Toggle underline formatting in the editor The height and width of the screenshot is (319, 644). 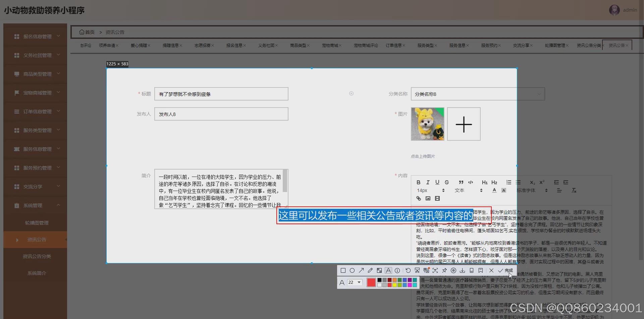(437, 182)
